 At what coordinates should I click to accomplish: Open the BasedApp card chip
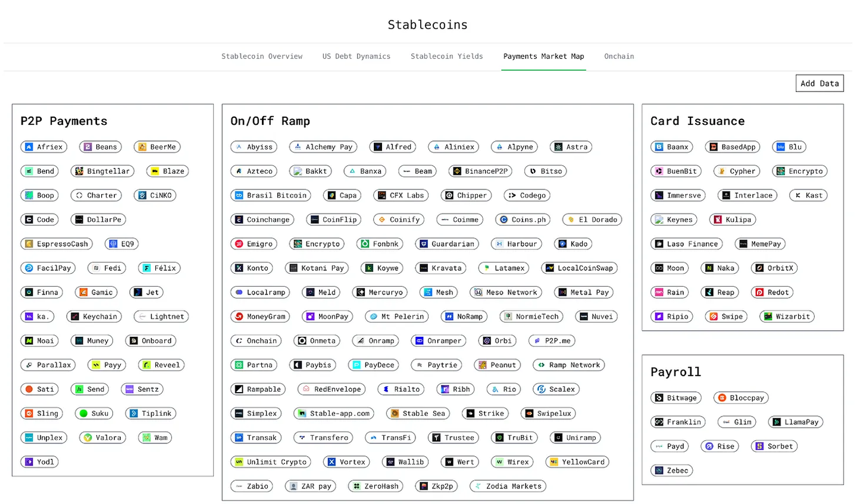coord(733,147)
